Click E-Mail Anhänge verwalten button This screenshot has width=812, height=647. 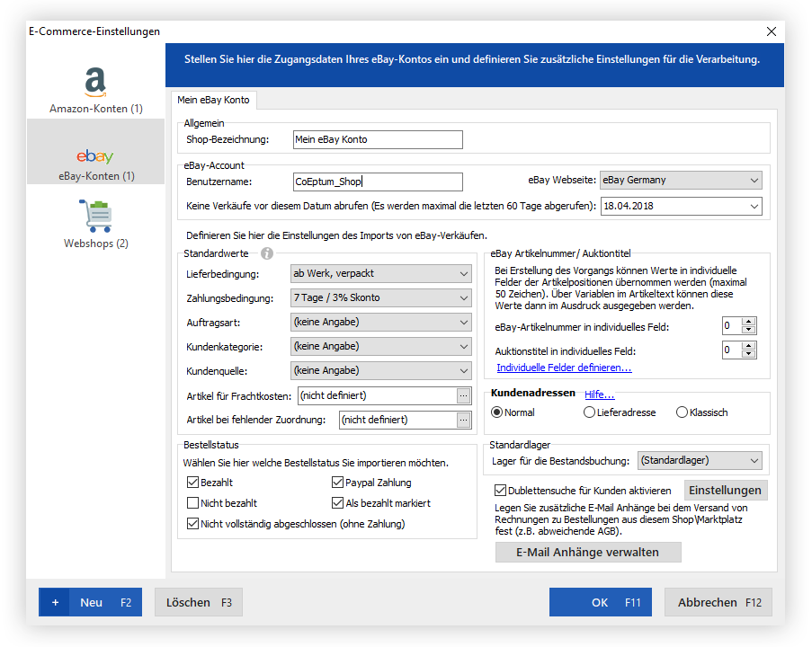[588, 553]
